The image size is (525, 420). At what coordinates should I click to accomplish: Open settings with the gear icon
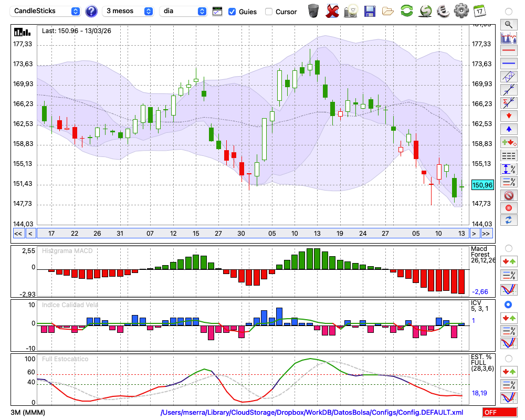click(x=461, y=11)
